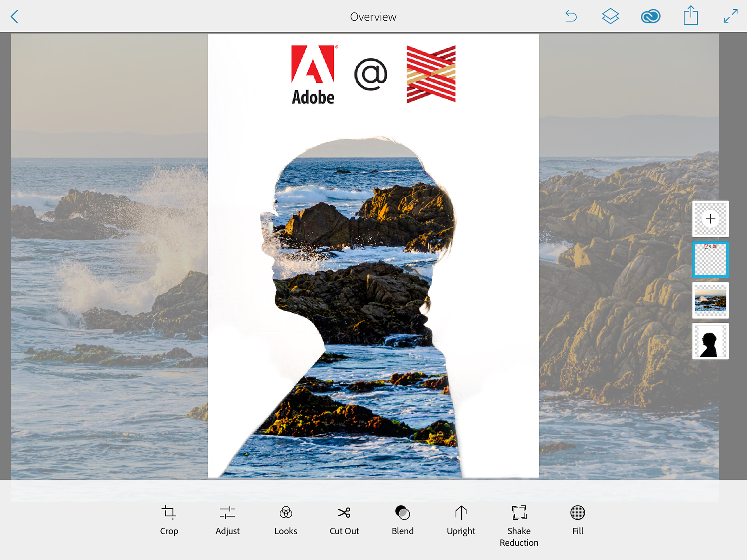Select the ocean rocks layer thumbnail
Screen dimensions: 747x560
(x=710, y=300)
